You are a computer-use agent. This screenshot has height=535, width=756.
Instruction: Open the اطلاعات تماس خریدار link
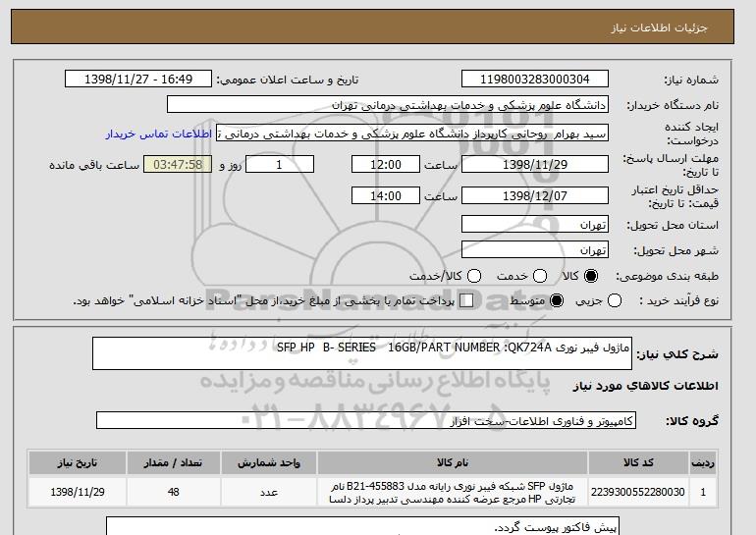click(x=159, y=134)
